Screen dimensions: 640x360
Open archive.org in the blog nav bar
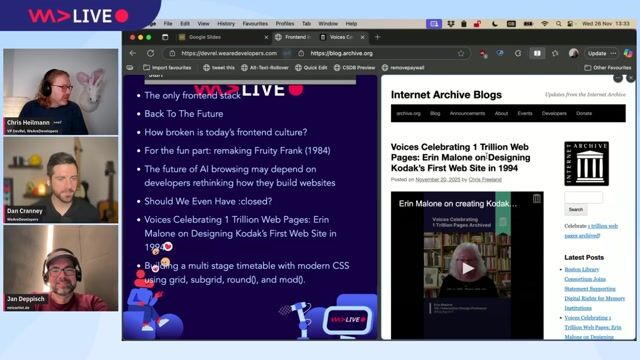[408, 113]
